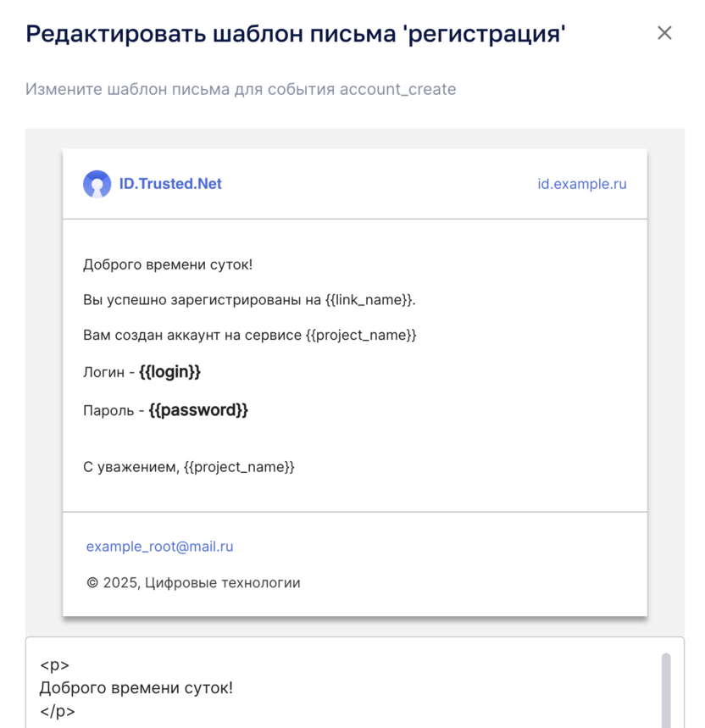This screenshot has height=728, width=705.
Task: Click the account created on service line
Action: click(x=249, y=335)
